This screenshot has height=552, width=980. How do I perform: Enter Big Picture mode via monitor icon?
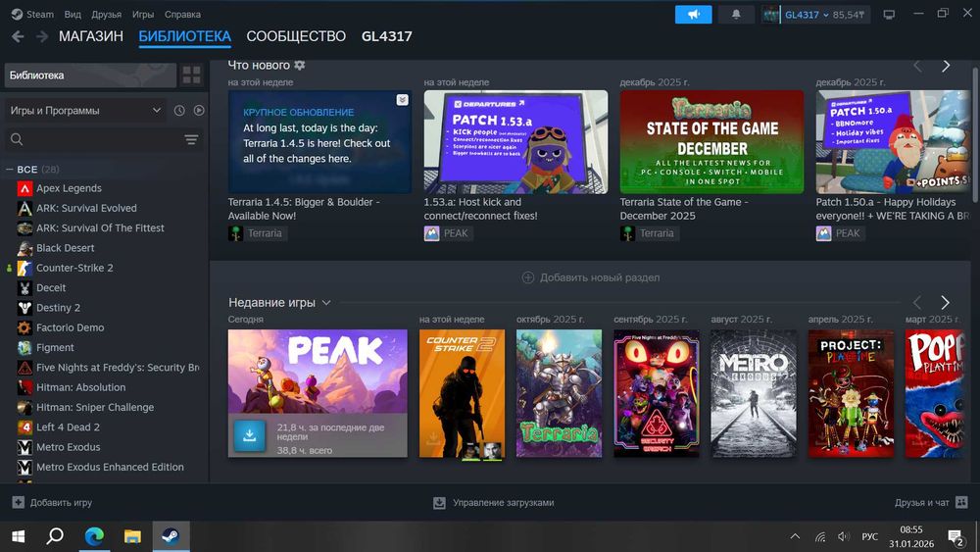pyautogui.click(x=889, y=15)
